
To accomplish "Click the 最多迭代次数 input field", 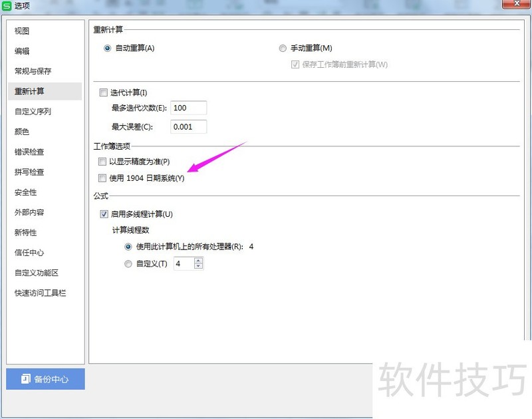I will (188, 107).
